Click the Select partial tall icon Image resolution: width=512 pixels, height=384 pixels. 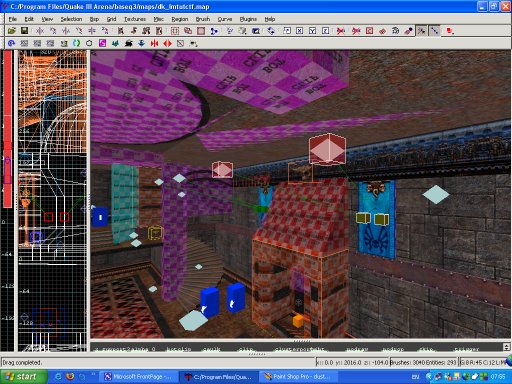pos(146,31)
